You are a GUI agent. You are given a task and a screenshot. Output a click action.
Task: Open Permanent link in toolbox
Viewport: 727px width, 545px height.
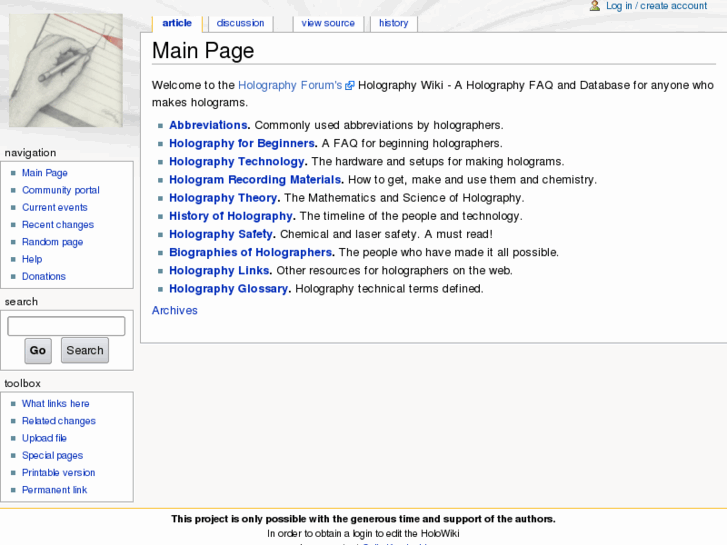click(54, 490)
